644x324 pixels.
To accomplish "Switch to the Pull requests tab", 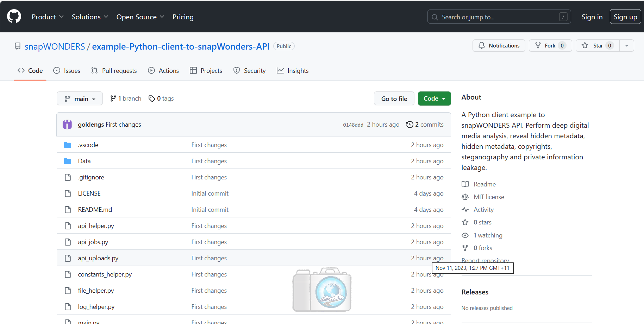I will 114,71.
